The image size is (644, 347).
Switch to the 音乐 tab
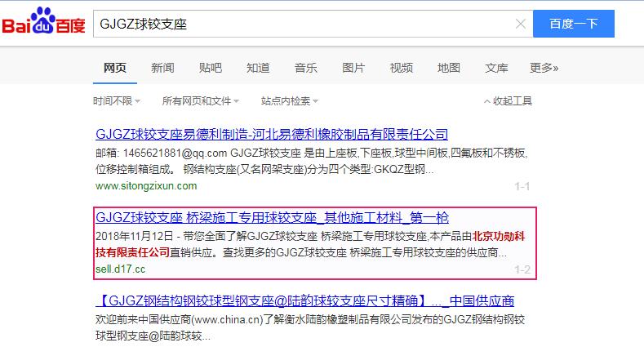tap(306, 68)
